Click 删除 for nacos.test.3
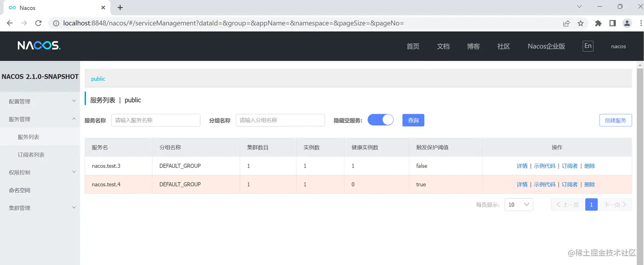 point(589,166)
